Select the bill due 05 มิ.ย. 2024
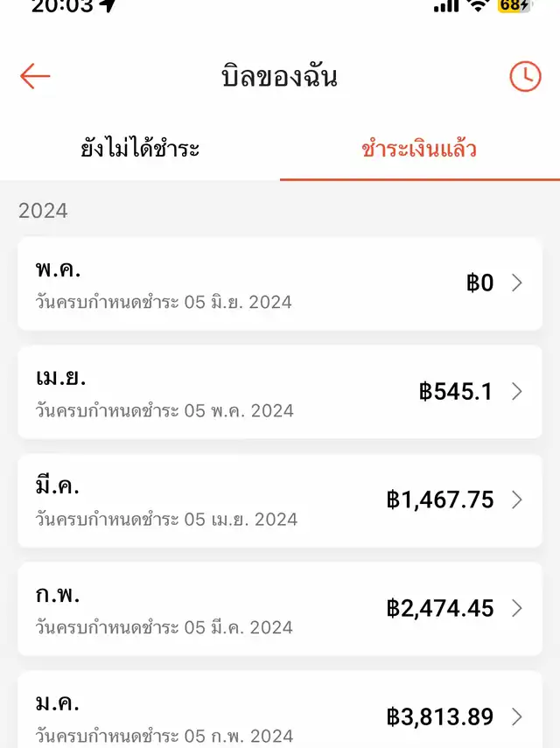Screen dimensions: 560x748 pyautogui.click(x=280, y=283)
